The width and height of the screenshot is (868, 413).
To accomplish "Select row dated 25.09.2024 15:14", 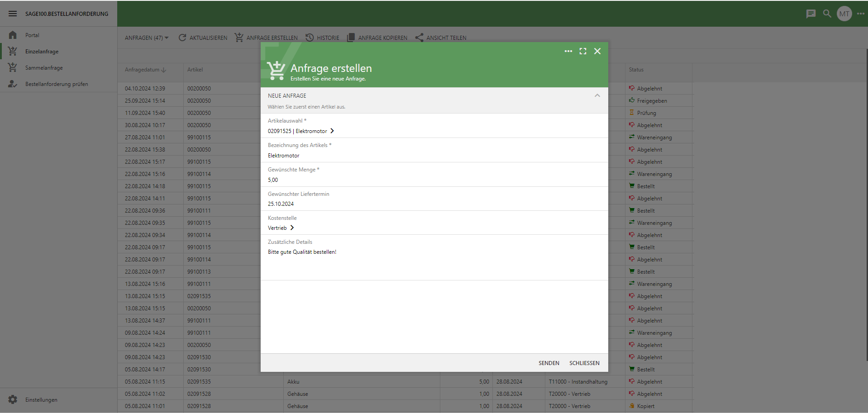I will [145, 100].
